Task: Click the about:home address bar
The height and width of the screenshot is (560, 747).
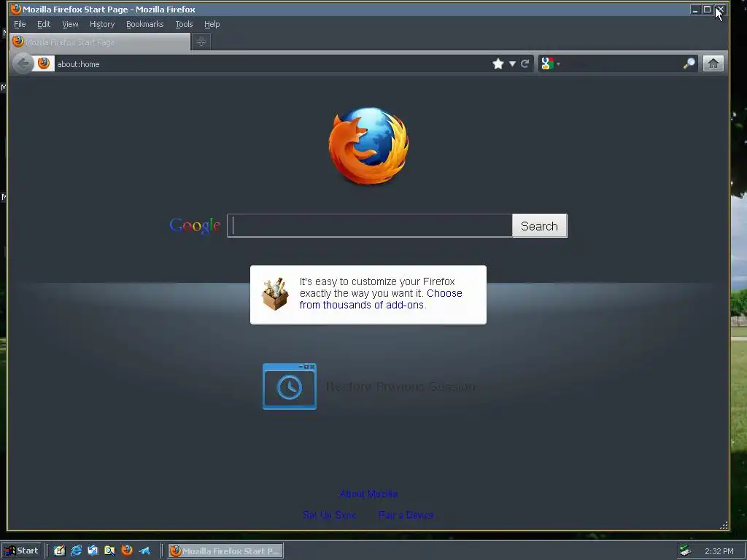Action: click(x=271, y=64)
